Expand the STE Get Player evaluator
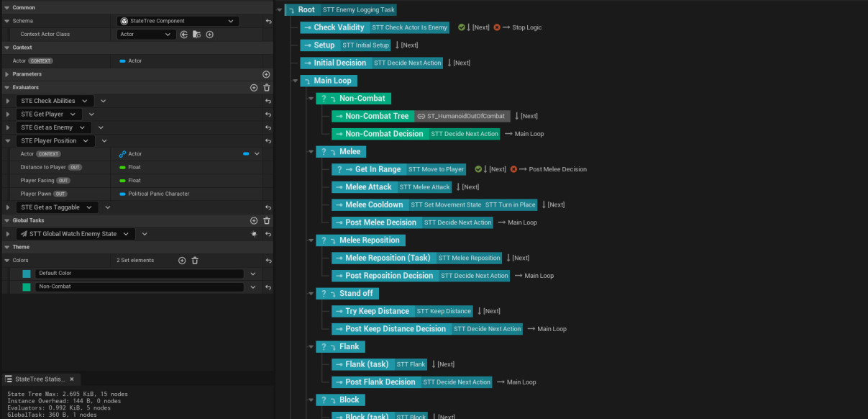Viewport: 868px width, 419px height. pos(8,114)
